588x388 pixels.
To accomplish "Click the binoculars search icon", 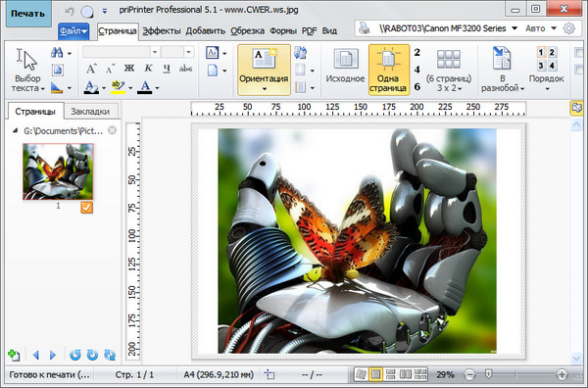I will tap(57, 53).
